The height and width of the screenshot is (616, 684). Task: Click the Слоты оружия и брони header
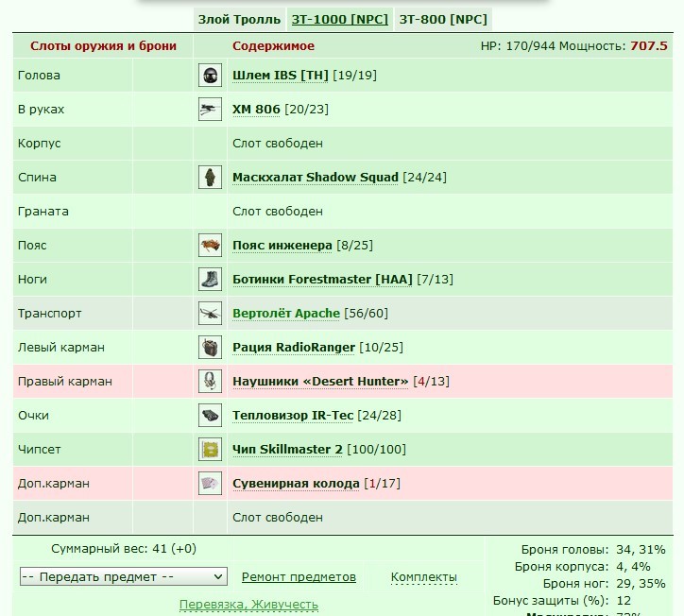click(103, 46)
